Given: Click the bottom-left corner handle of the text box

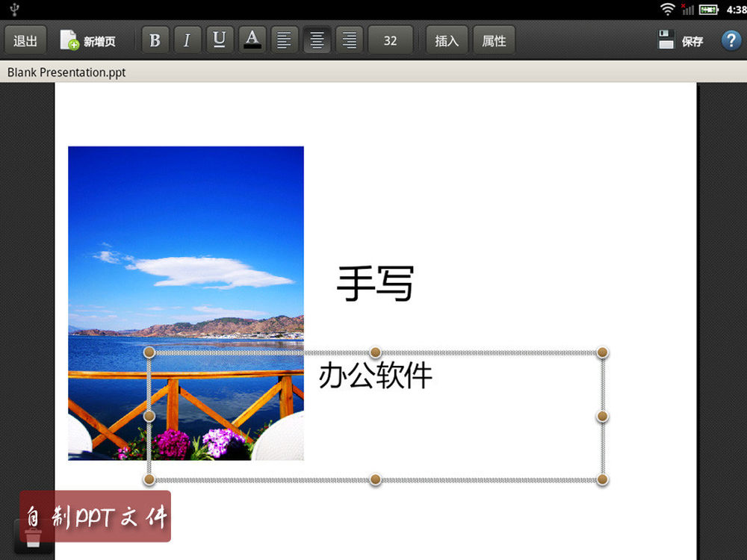Looking at the screenshot, I should coord(149,479).
